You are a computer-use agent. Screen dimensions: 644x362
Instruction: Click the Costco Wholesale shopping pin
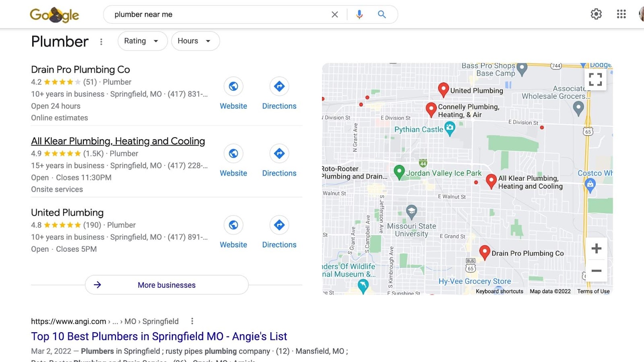pyautogui.click(x=590, y=185)
